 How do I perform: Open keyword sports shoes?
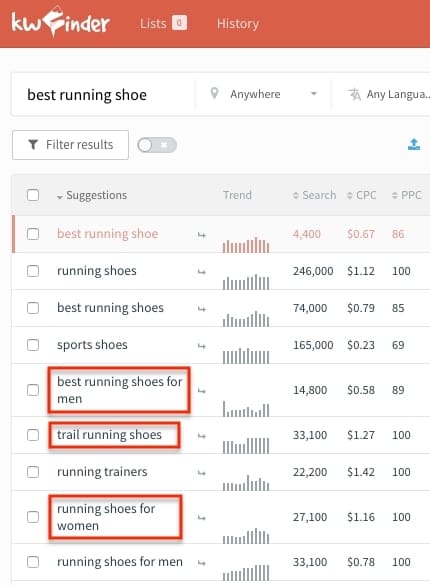pos(92,345)
